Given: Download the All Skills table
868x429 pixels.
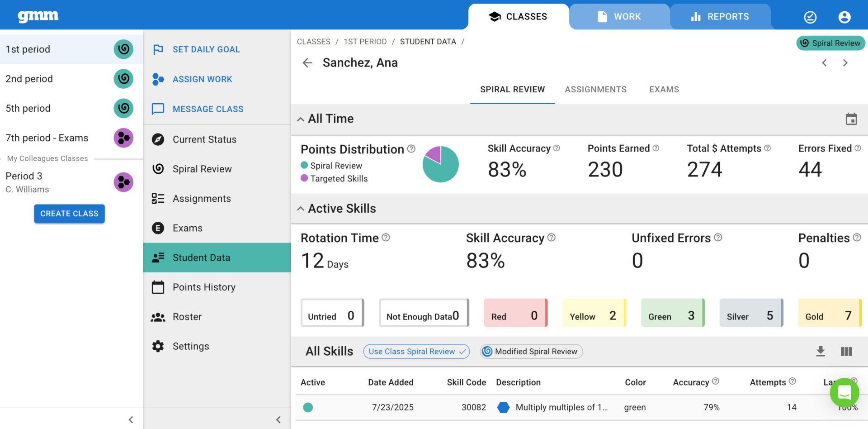Looking at the screenshot, I should 820,351.
